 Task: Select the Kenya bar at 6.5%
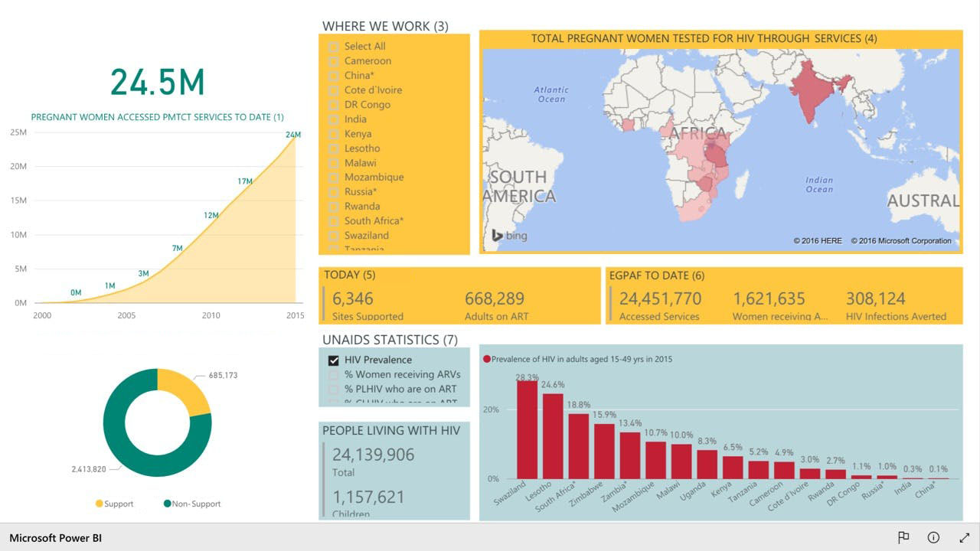[x=733, y=468]
